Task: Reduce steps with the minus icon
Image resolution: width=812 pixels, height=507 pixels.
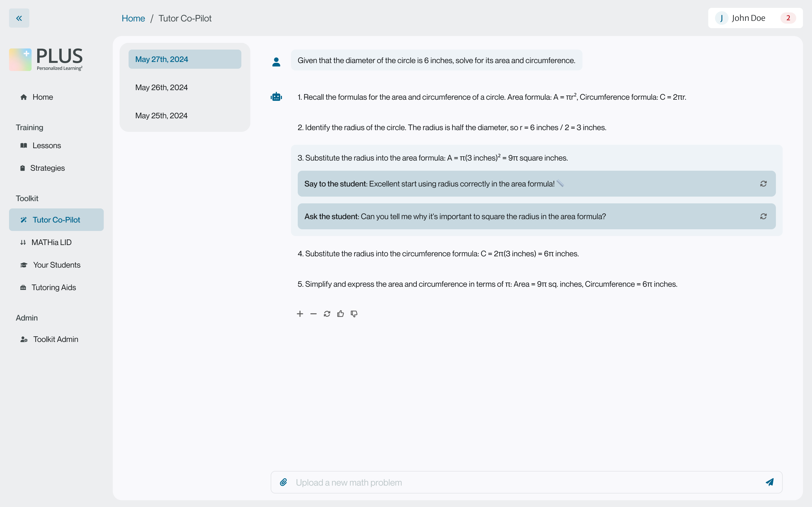Action: coord(314,314)
